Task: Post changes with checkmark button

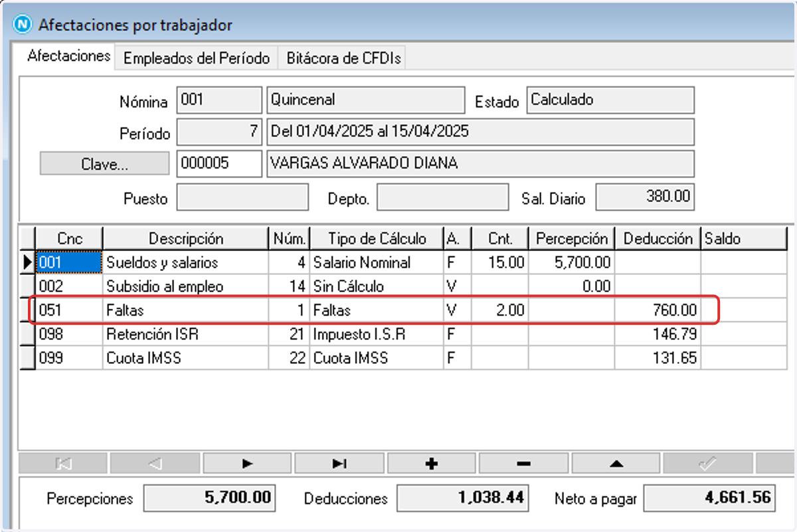Action: pos(708,464)
